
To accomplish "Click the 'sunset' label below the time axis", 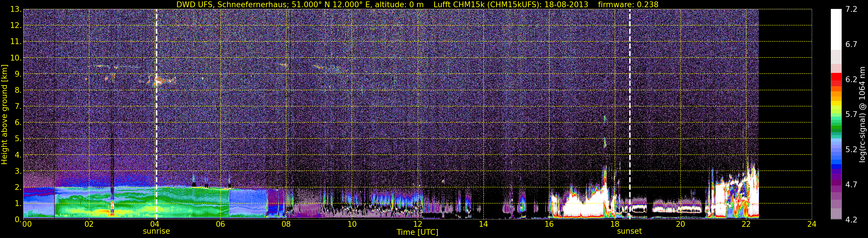I will pyautogui.click(x=629, y=231).
